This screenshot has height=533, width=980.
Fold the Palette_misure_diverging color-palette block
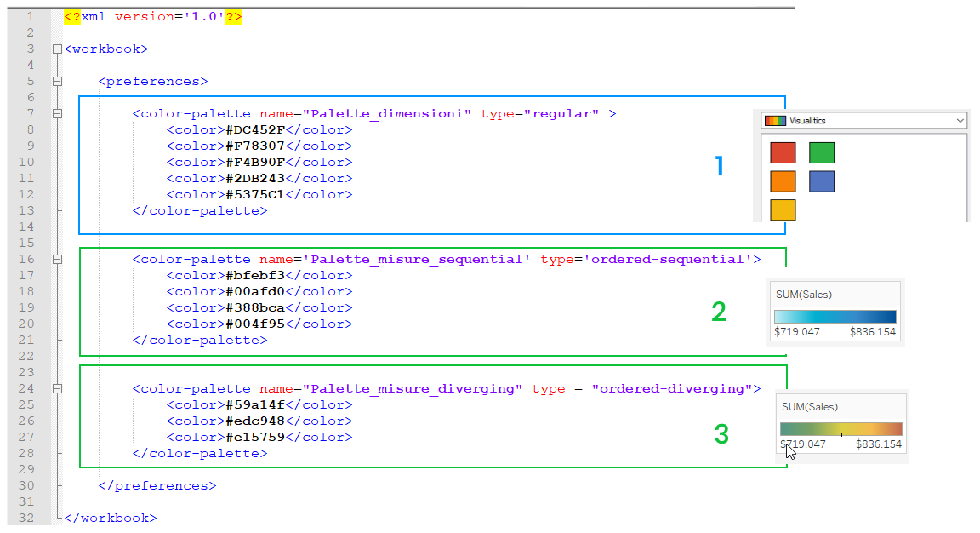point(57,389)
